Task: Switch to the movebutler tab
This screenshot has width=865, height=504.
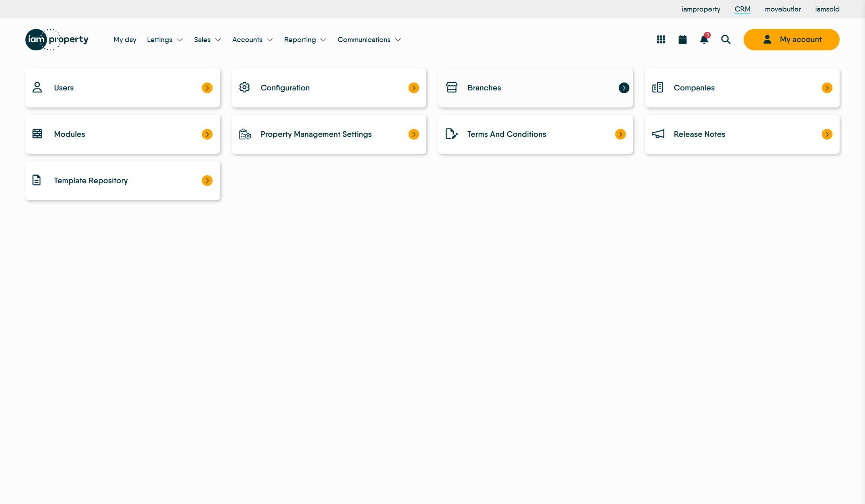Action: [x=783, y=9]
